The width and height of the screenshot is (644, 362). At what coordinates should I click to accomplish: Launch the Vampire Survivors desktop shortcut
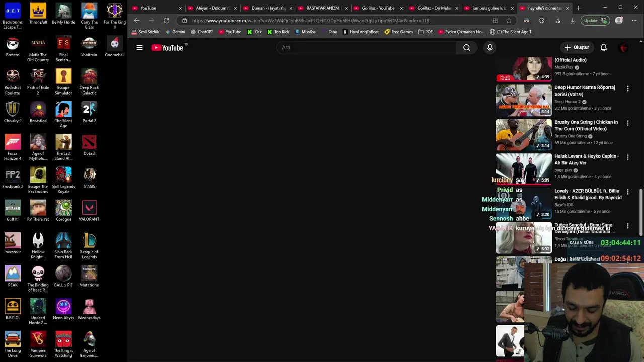coord(38,344)
